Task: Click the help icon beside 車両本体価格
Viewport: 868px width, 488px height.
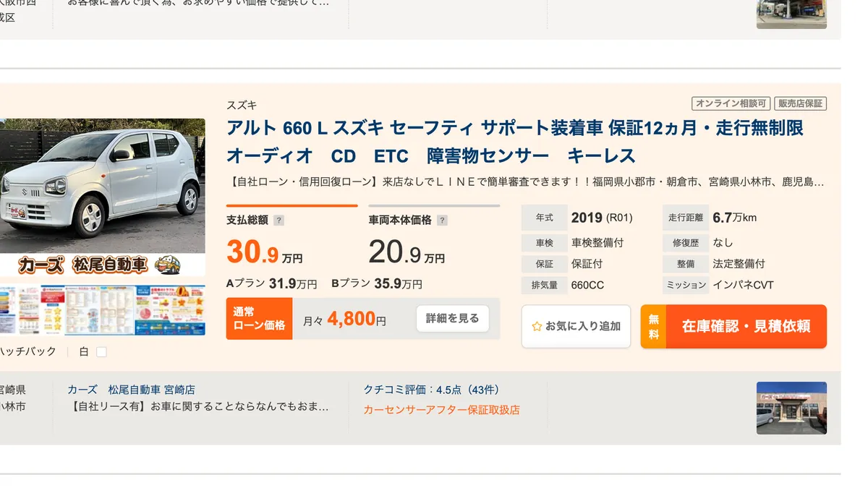Action: tap(443, 221)
